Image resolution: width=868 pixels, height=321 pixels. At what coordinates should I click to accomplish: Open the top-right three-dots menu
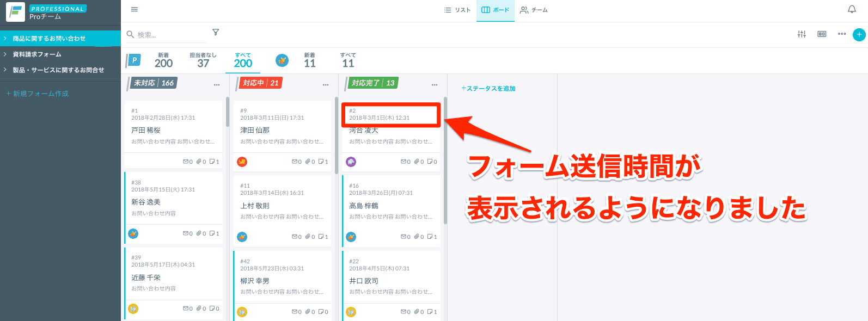coord(842,34)
